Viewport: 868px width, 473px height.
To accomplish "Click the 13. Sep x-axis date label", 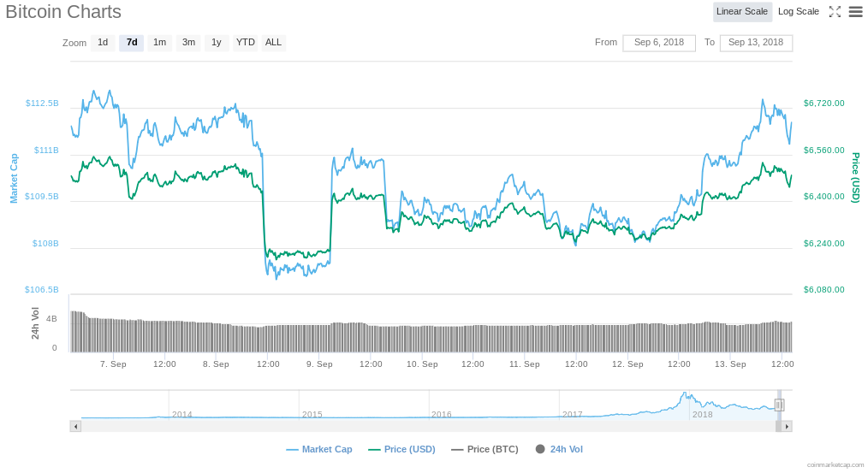I will [730, 364].
